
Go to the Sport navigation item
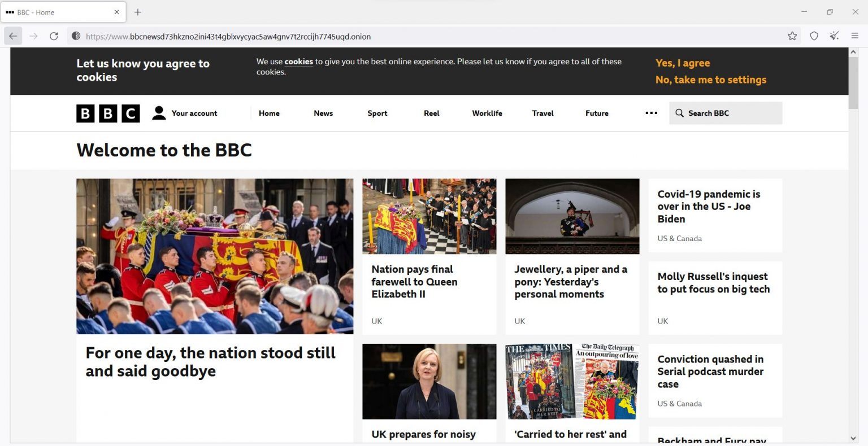(x=377, y=113)
